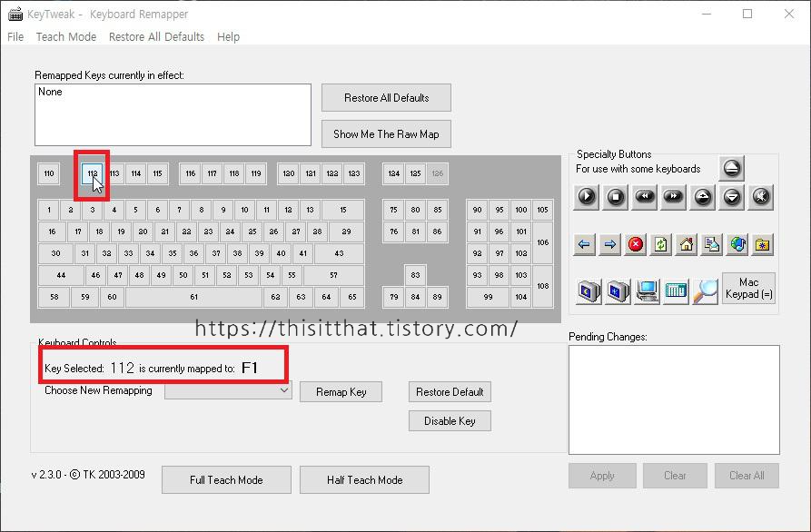
Task: Click the Wake monitor specialty button
Action: 618,291
